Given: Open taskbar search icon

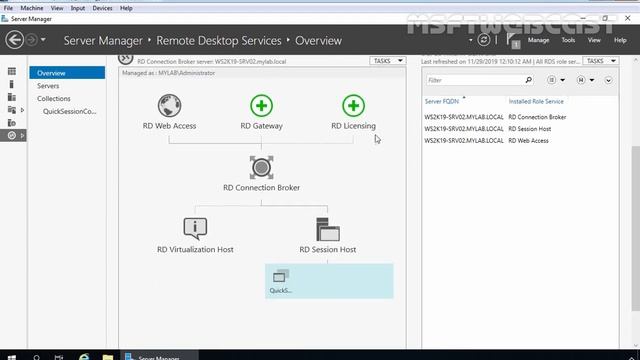Looking at the screenshot, I should click(x=36, y=357).
